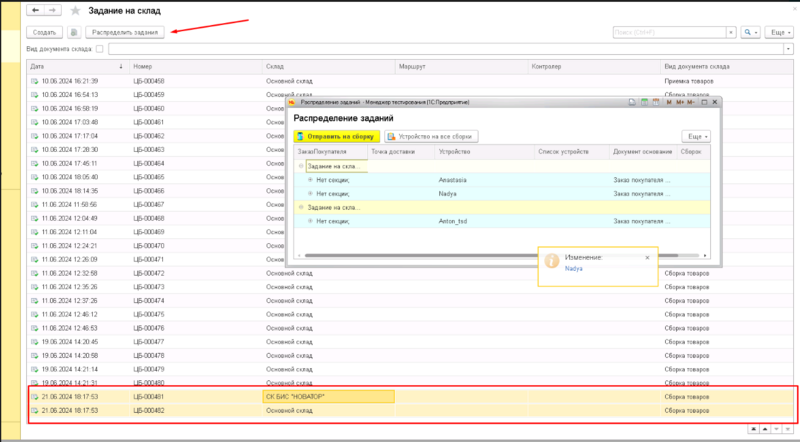The image size is (800, 442).
Task: Expand Нет секции row with Anastasia
Action: (310, 180)
